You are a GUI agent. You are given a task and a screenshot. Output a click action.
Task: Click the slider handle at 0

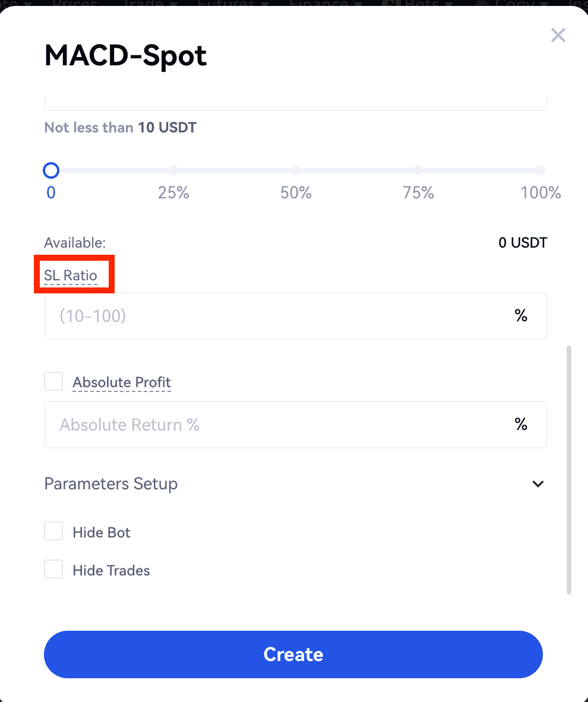pos(51,171)
